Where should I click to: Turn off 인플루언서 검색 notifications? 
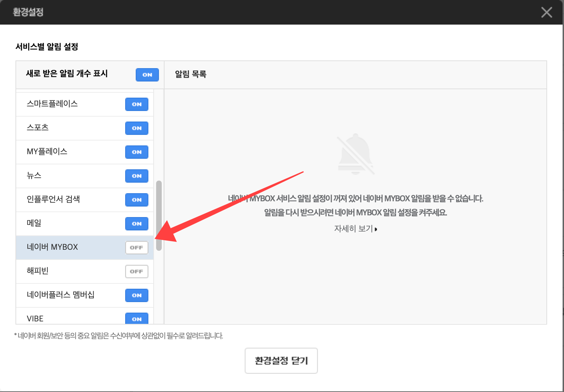pos(137,200)
